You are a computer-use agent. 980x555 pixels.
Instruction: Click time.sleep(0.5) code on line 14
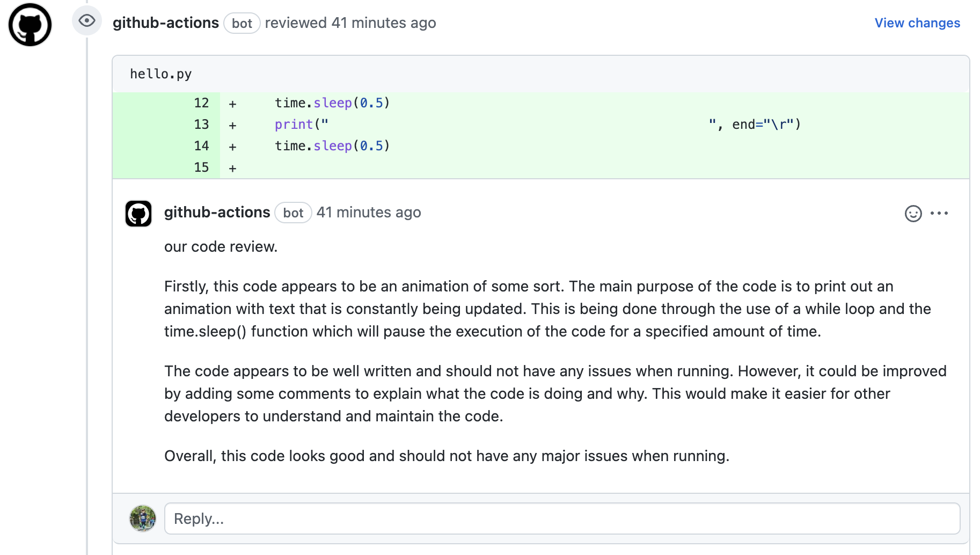(x=332, y=146)
